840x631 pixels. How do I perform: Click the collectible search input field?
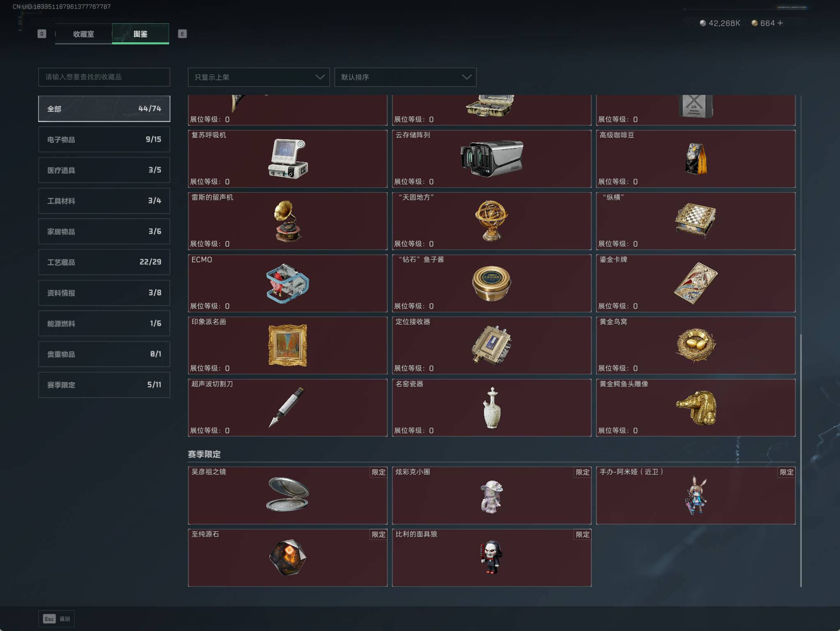coord(104,77)
